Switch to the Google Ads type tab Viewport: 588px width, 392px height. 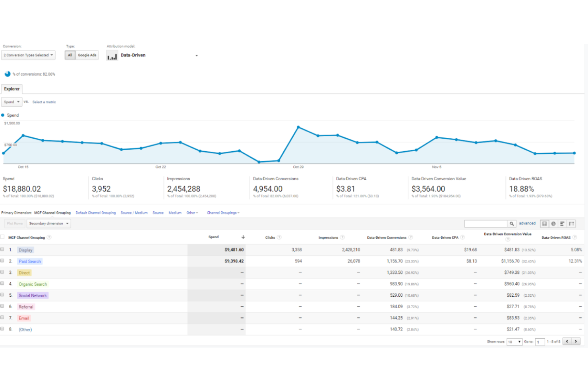pos(87,55)
